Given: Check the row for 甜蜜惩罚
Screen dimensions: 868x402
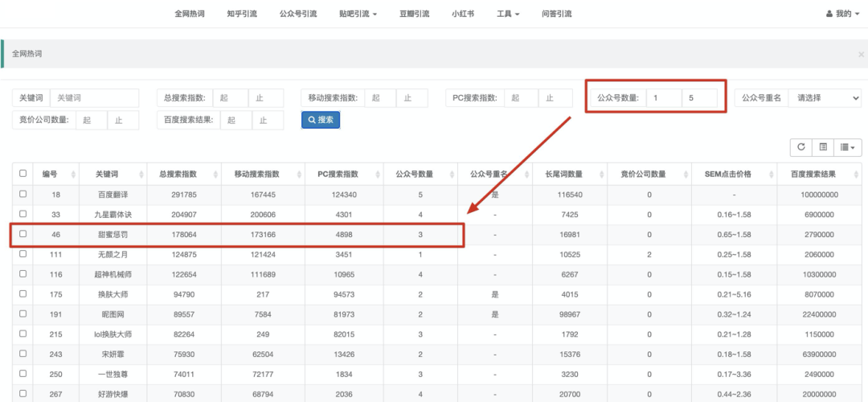Looking at the screenshot, I should point(23,234).
